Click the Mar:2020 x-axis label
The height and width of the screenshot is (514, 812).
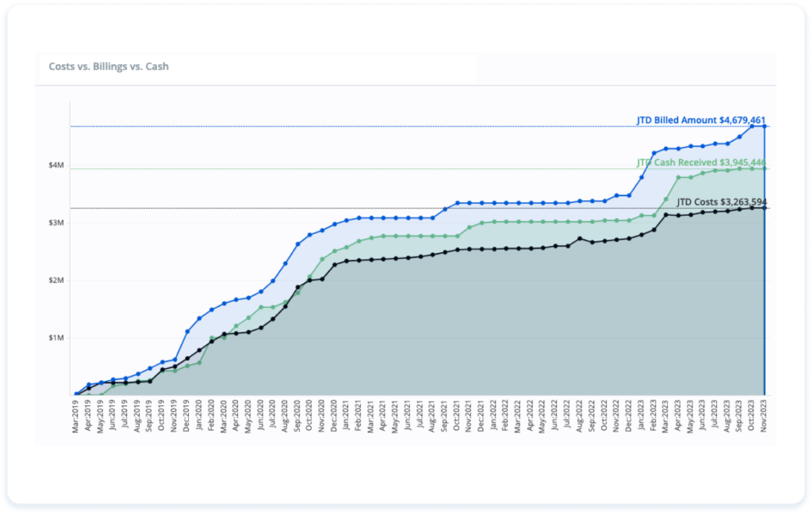click(x=223, y=416)
